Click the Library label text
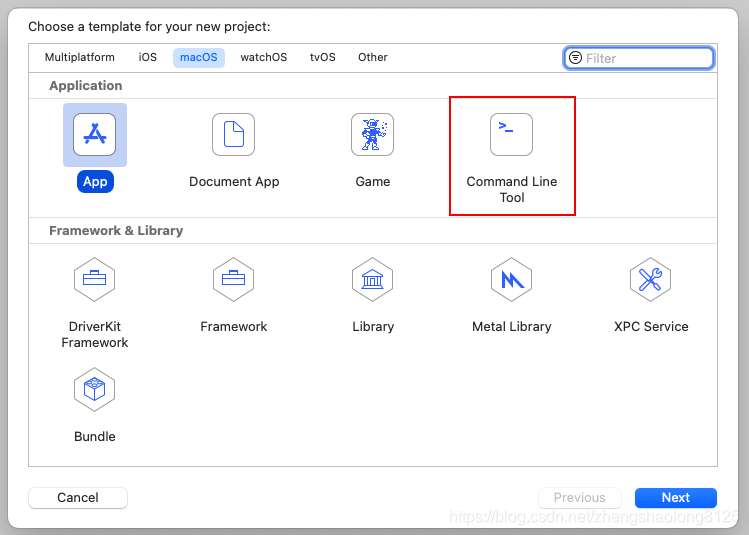The width and height of the screenshot is (749, 535). click(373, 327)
